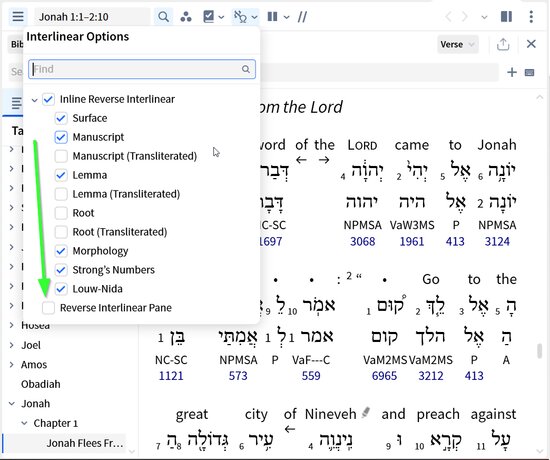Collapse the Jonah tree item
This screenshot has width=550, height=460.
pyautogui.click(x=12, y=404)
